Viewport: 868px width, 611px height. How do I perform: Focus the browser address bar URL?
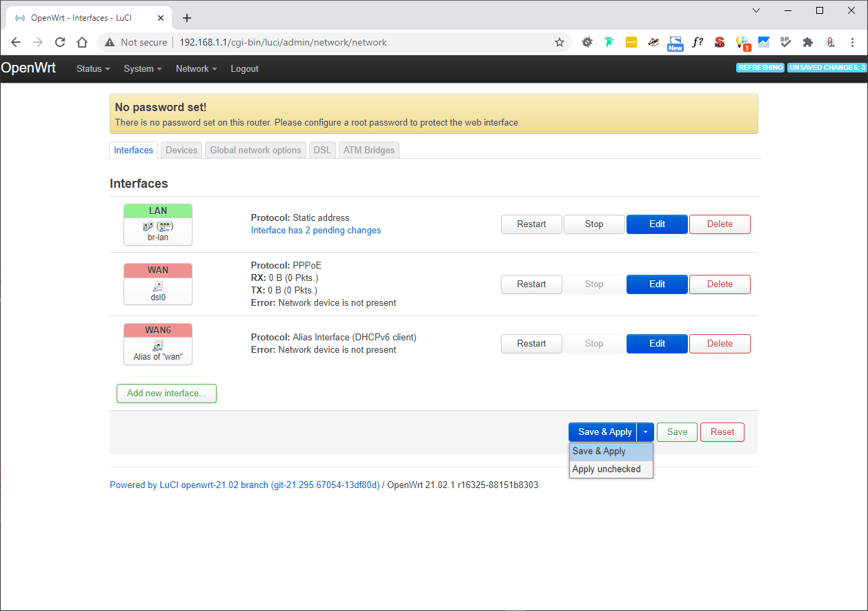click(283, 42)
